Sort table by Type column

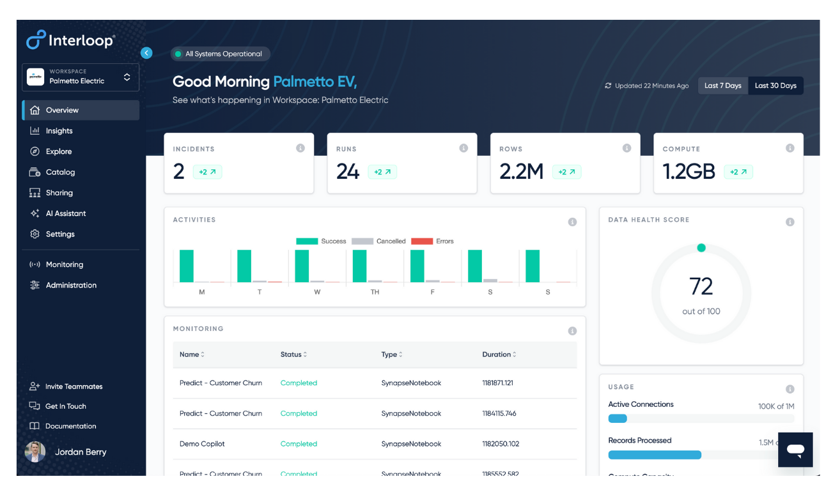pyautogui.click(x=392, y=355)
